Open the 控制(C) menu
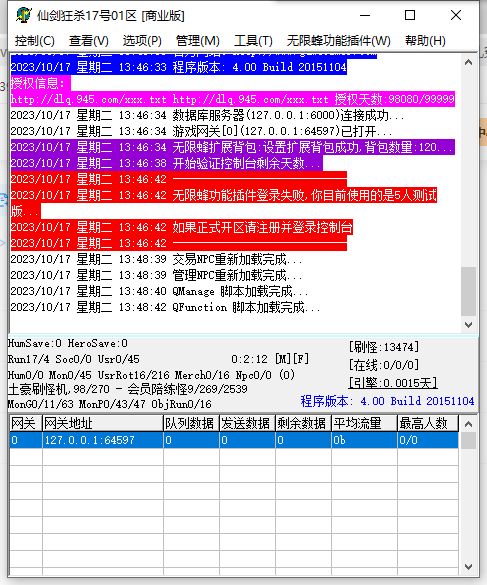 [35, 40]
